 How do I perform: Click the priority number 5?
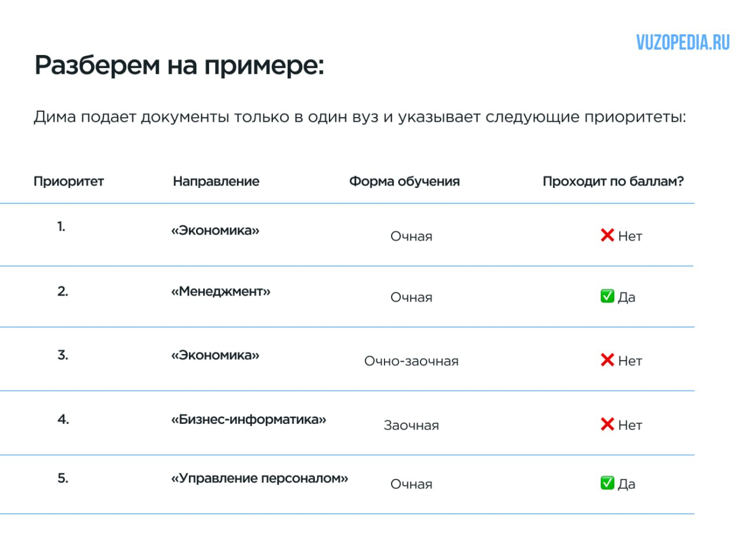(x=63, y=478)
